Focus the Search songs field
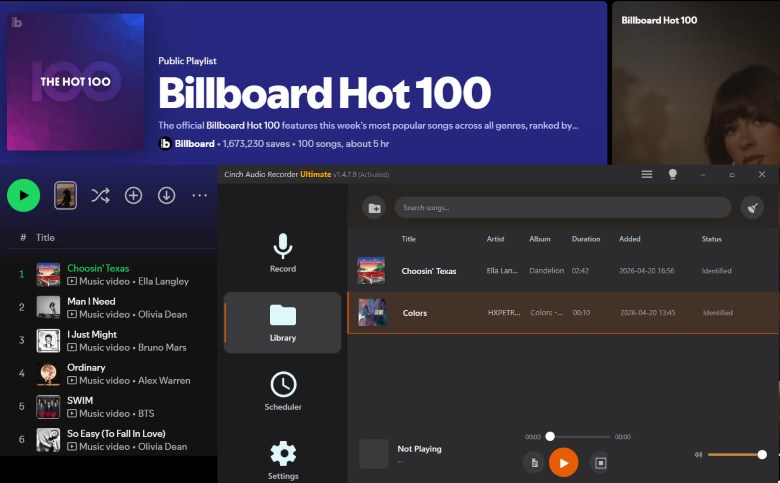This screenshot has height=483, width=780. (x=563, y=207)
